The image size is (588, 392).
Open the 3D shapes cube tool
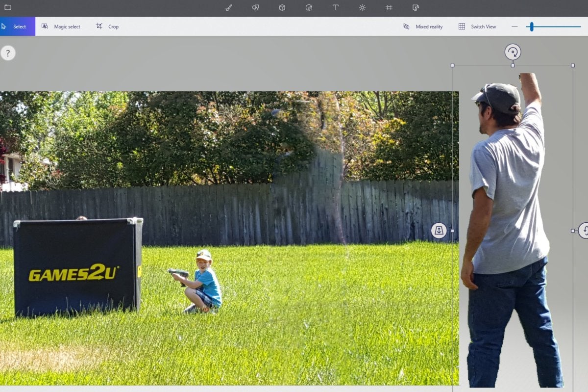click(282, 7)
